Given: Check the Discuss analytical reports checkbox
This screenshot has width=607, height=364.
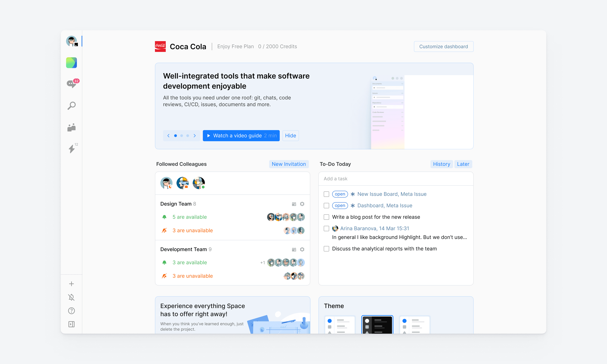Looking at the screenshot, I should point(326,249).
